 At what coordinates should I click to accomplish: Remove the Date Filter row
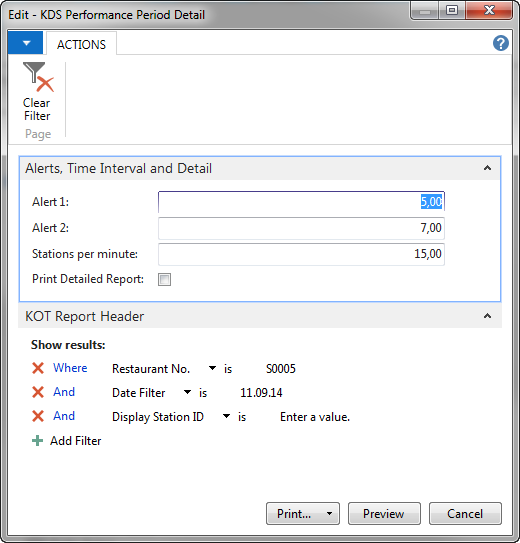pos(38,392)
